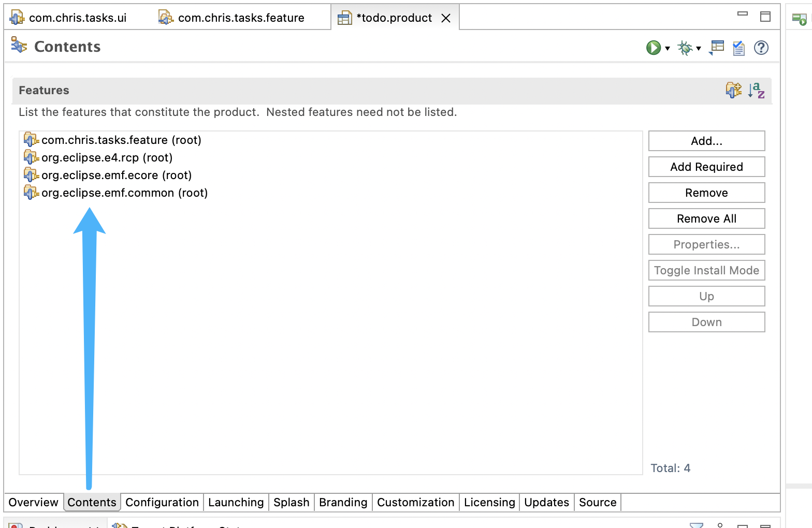Click the icon beside org.eclipse.emf.ecore (root)
The image size is (812, 528).
click(x=31, y=175)
